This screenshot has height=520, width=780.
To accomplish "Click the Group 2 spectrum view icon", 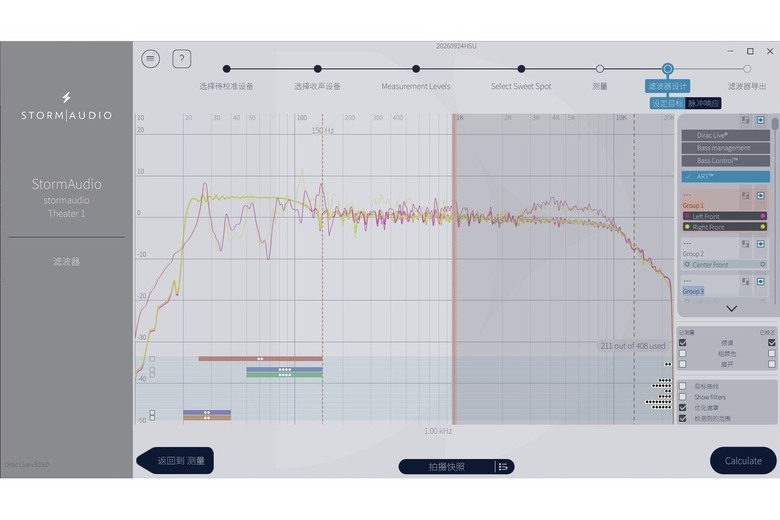I will pos(745,244).
